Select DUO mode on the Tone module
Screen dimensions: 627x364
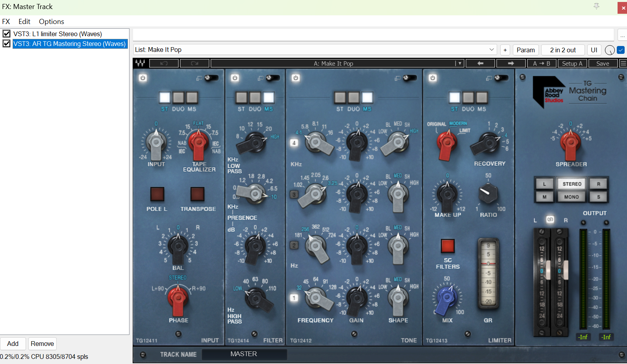pyautogui.click(x=353, y=97)
